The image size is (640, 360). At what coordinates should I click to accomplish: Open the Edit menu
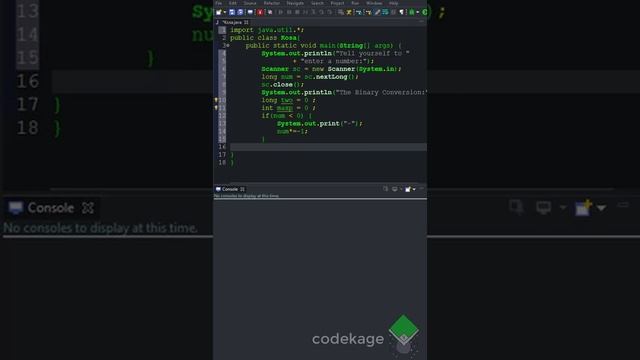[233, 3]
